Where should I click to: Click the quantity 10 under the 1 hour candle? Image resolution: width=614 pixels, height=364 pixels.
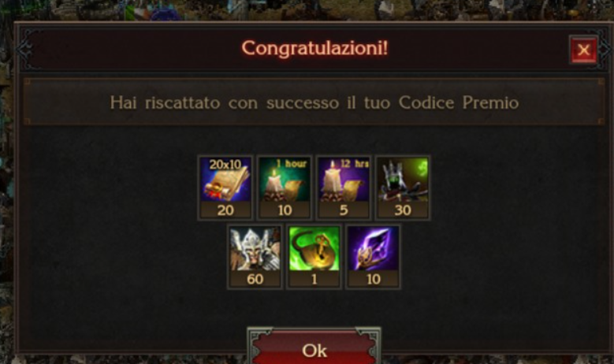tap(285, 210)
